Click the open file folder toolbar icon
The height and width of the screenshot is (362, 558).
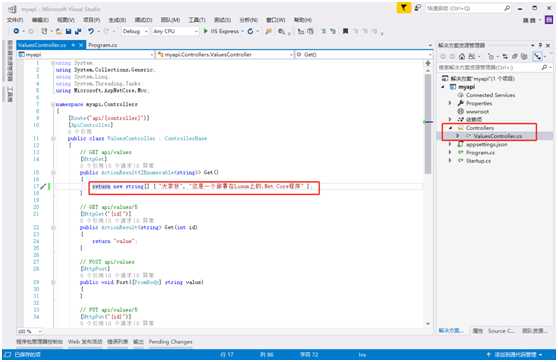pos(59,31)
